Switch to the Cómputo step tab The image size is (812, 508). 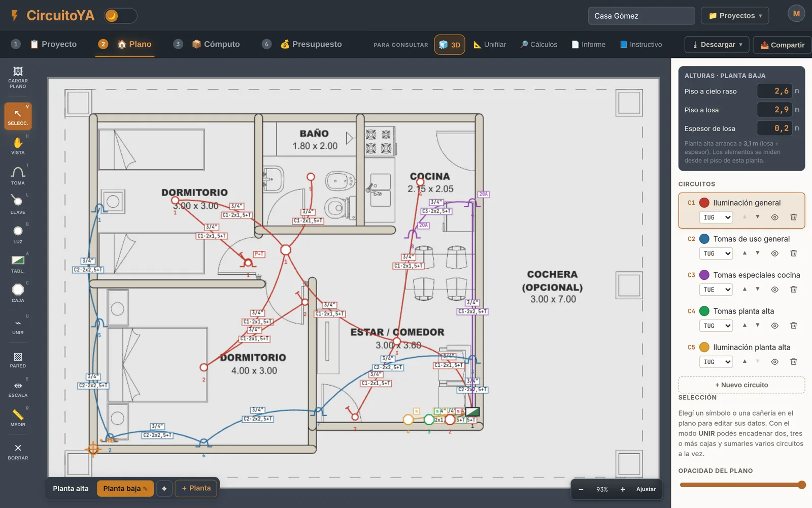pyautogui.click(x=207, y=44)
